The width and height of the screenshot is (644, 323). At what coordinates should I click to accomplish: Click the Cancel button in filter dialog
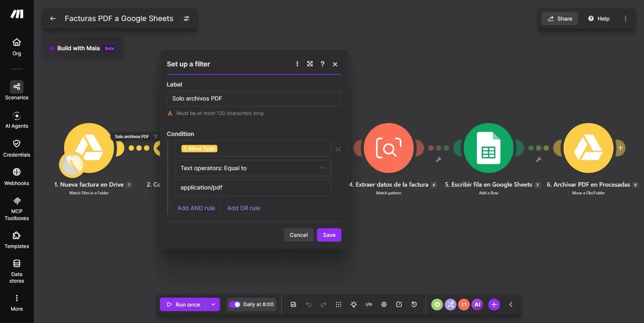coord(298,235)
